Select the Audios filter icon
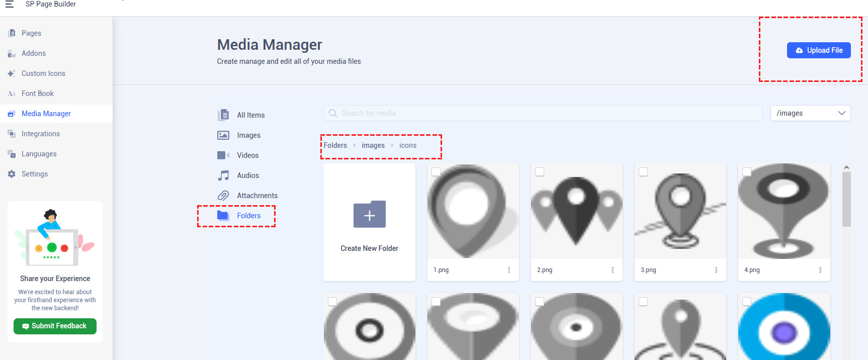Image resolution: width=868 pixels, height=360 pixels. [x=223, y=175]
